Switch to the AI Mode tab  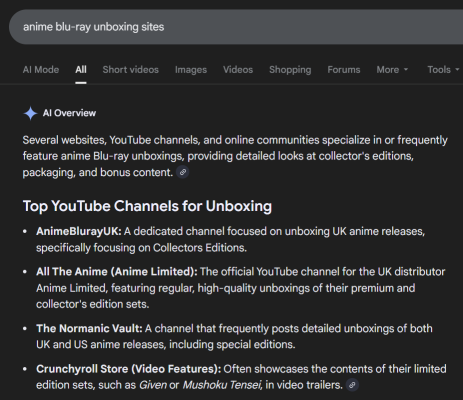pyautogui.click(x=41, y=70)
